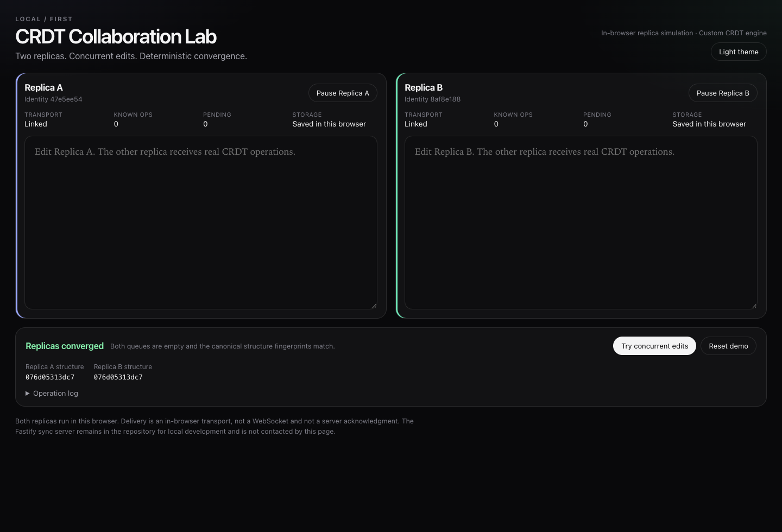Click Replica A Known Ops value
Screen dimensions: 782x532
coord(116,124)
